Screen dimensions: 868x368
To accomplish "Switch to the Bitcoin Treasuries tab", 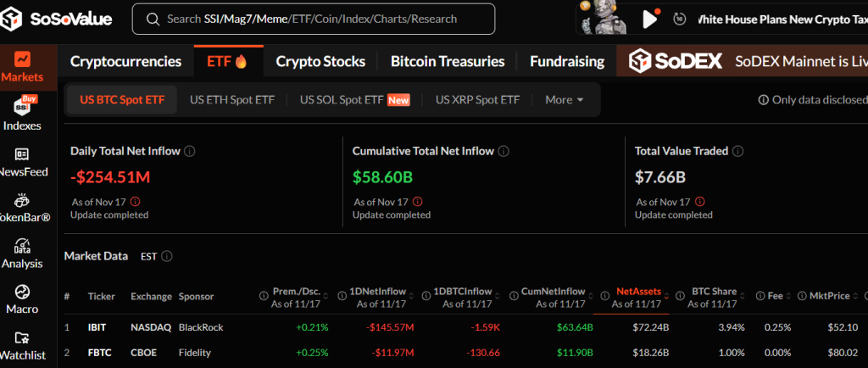I will 448,61.
